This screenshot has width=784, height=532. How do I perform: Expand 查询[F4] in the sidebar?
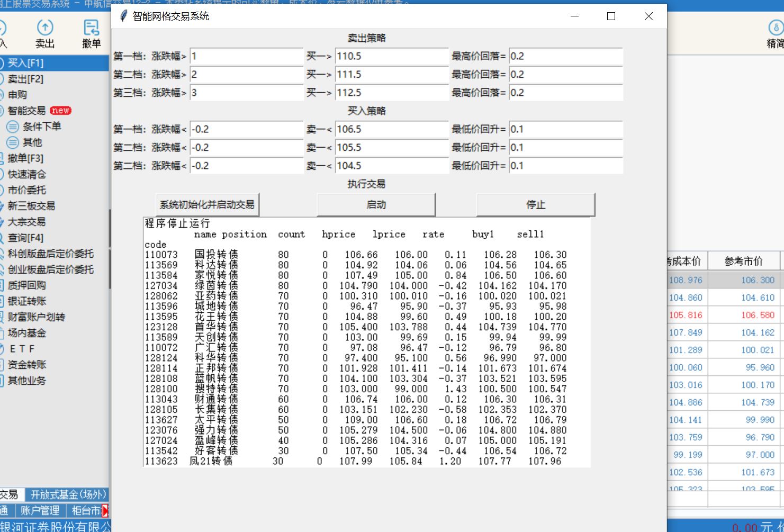point(25,238)
